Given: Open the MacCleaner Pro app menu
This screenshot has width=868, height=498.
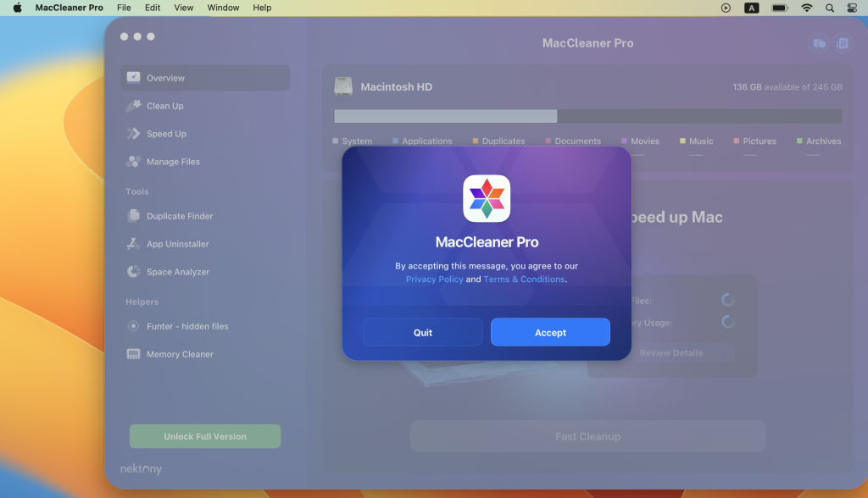Looking at the screenshot, I should (x=70, y=8).
